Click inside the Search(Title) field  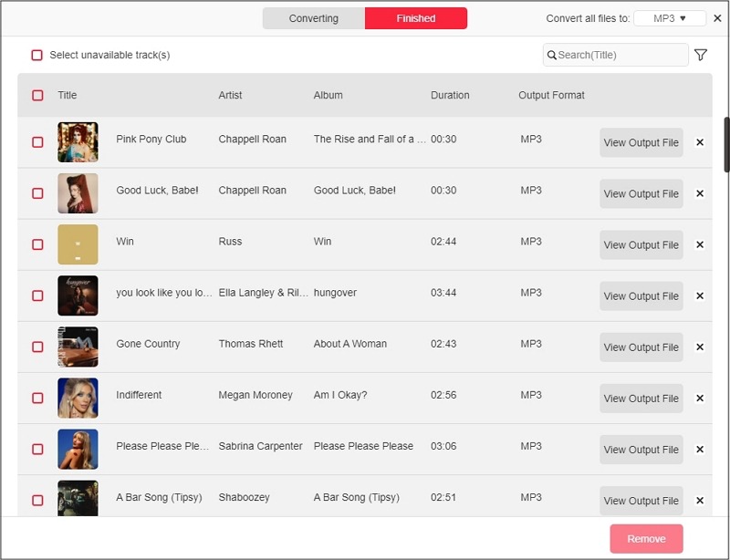coord(620,56)
